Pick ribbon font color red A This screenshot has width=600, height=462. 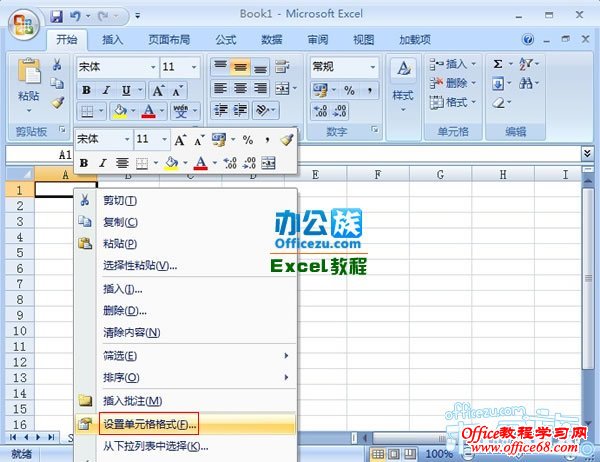148,111
